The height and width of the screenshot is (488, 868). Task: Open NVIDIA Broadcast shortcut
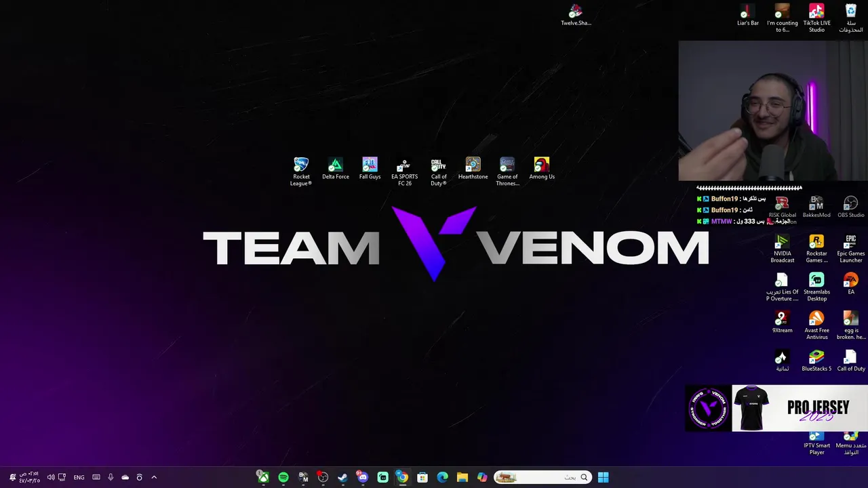[x=783, y=249]
